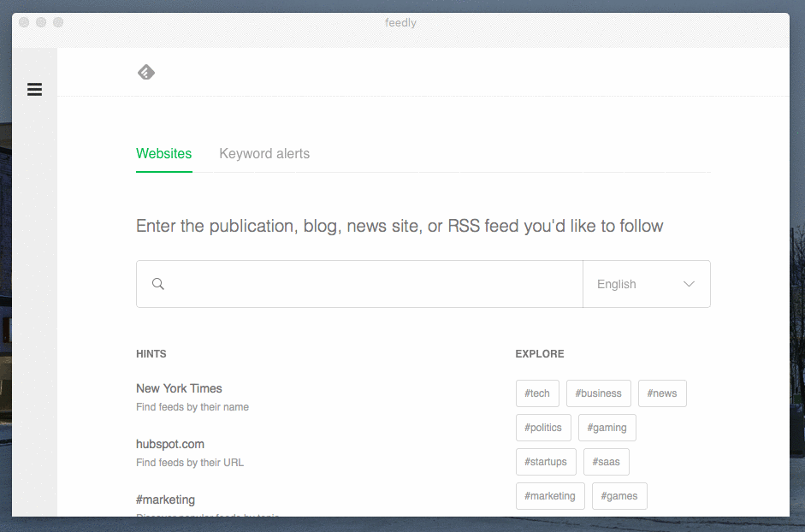Expand language list via chevron arrow
The width and height of the screenshot is (805, 532).
click(x=689, y=284)
